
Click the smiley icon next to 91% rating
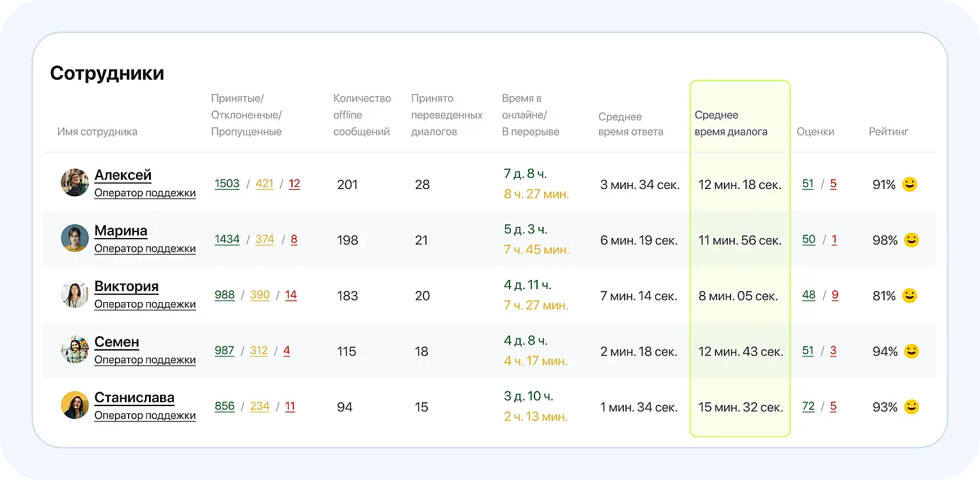tap(909, 184)
